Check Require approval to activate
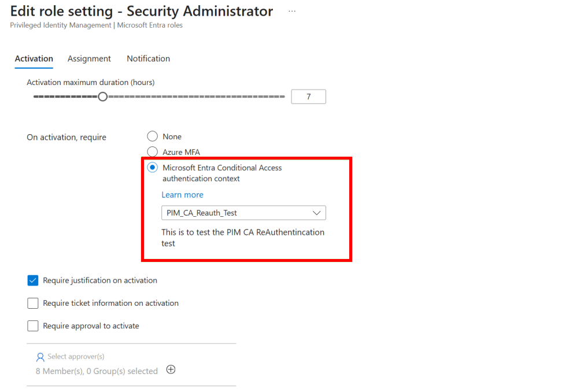This screenshot has height=392, width=569. (33, 326)
